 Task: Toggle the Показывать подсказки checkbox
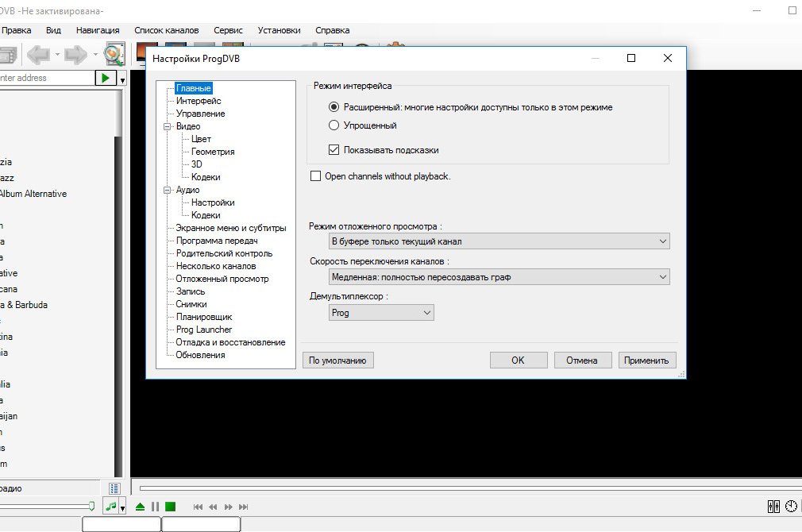click(334, 150)
